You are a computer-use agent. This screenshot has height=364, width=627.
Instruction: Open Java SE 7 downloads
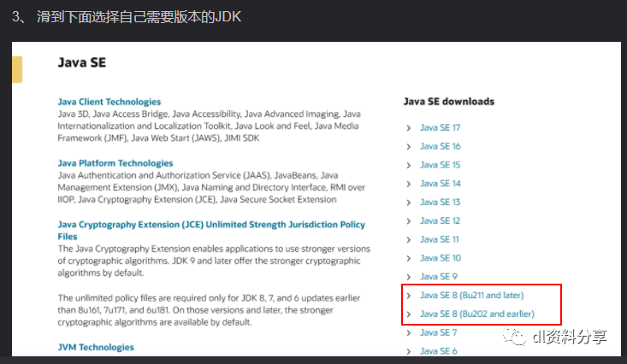click(x=438, y=332)
